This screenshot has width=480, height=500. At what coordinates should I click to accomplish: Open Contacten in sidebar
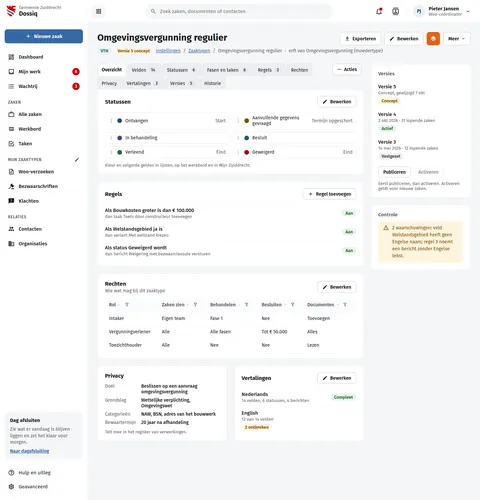point(44,229)
